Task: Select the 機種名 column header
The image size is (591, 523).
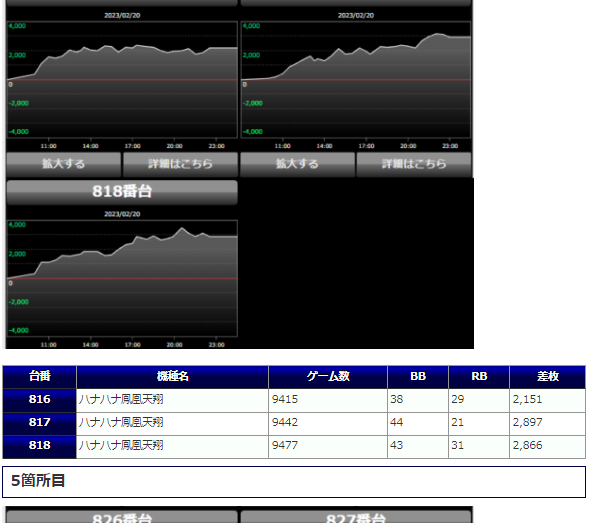Action: pyautogui.click(x=172, y=377)
